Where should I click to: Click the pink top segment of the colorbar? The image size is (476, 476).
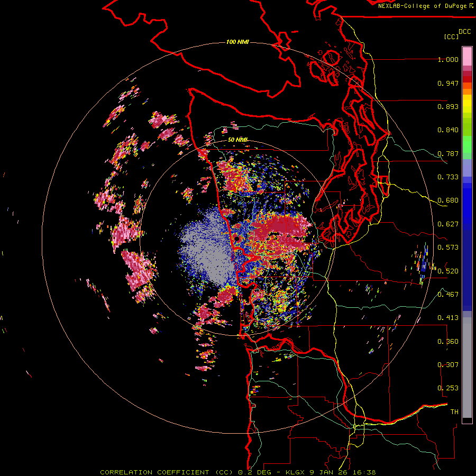click(467, 57)
